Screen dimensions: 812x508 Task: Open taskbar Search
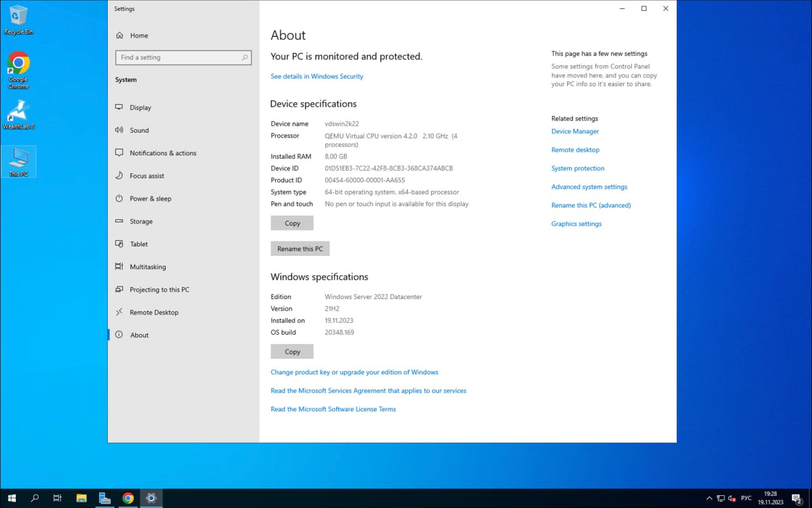point(35,498)
